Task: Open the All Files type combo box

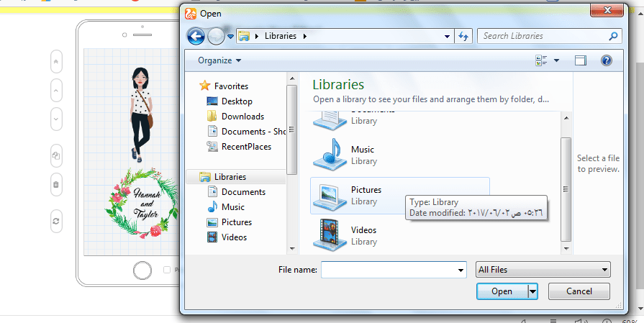Action: (543, 270)
